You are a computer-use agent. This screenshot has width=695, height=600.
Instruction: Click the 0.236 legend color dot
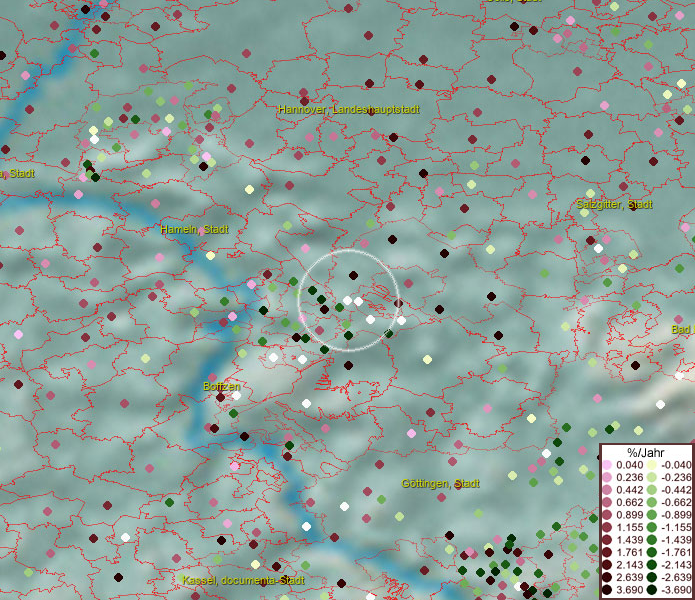607,477
